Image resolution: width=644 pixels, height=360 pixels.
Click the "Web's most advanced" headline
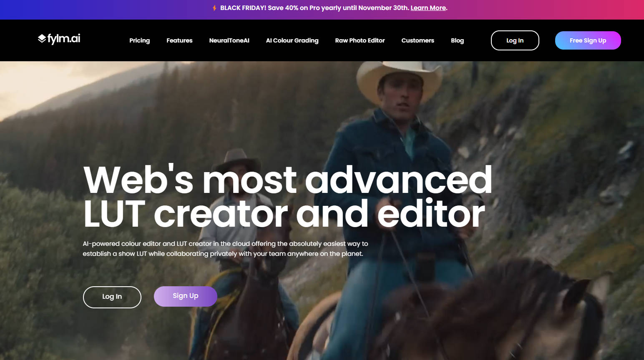287,180
